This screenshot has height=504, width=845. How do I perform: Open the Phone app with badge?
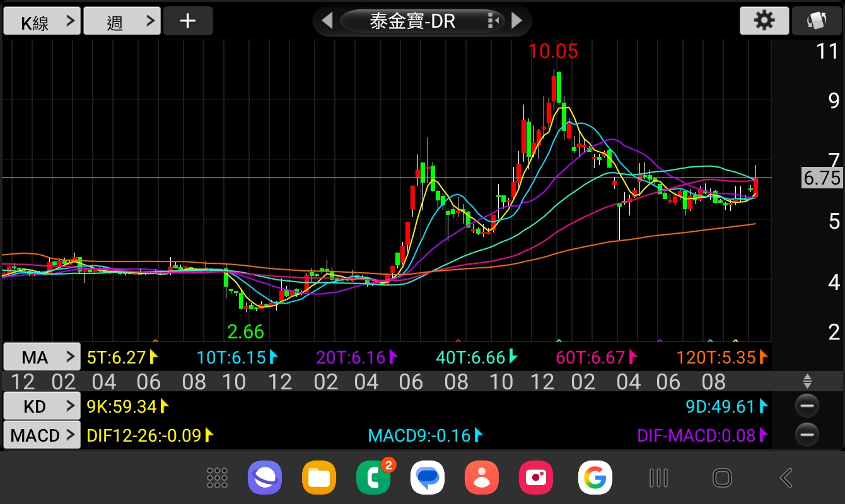point(373,478)
